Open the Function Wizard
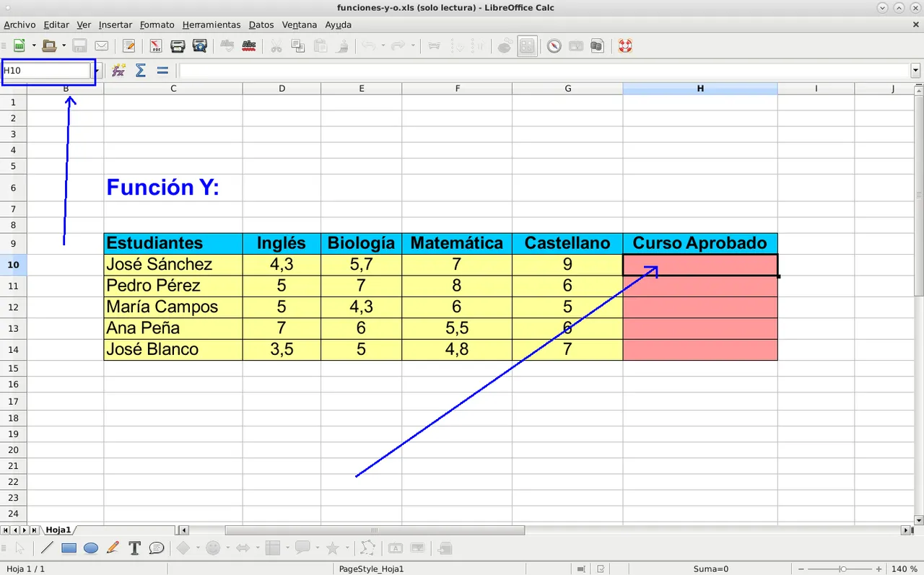Screen dimensions: 924x575 click(119, 71)
